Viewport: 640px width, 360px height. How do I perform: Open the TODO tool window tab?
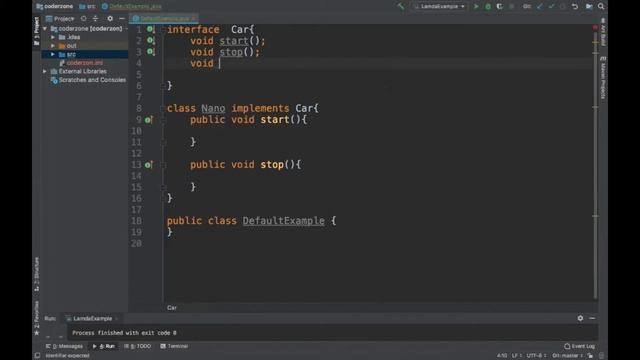(x=138, y=346)
